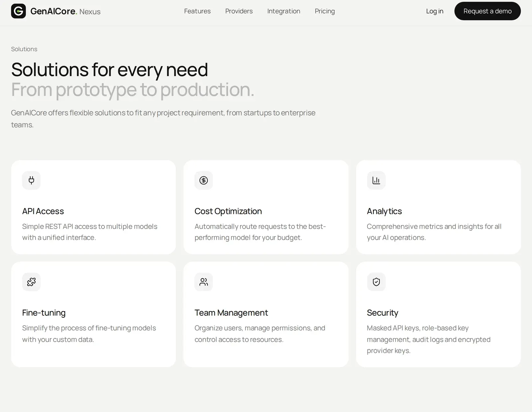The width and height of the screenshot is (532, 412).
Task: Click the small Solutions section label
Action: coord(24,49)
